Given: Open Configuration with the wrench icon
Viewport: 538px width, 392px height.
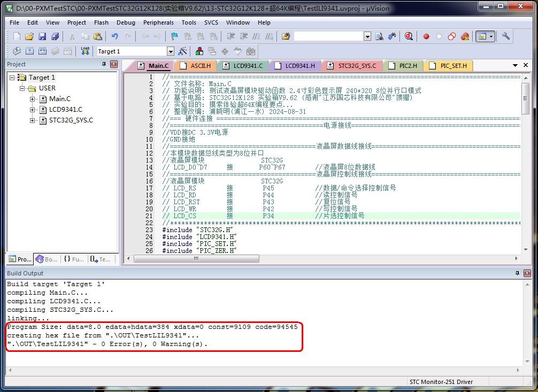Looking at the screenshot, I should pyautogui.click(x=506, y=36).
